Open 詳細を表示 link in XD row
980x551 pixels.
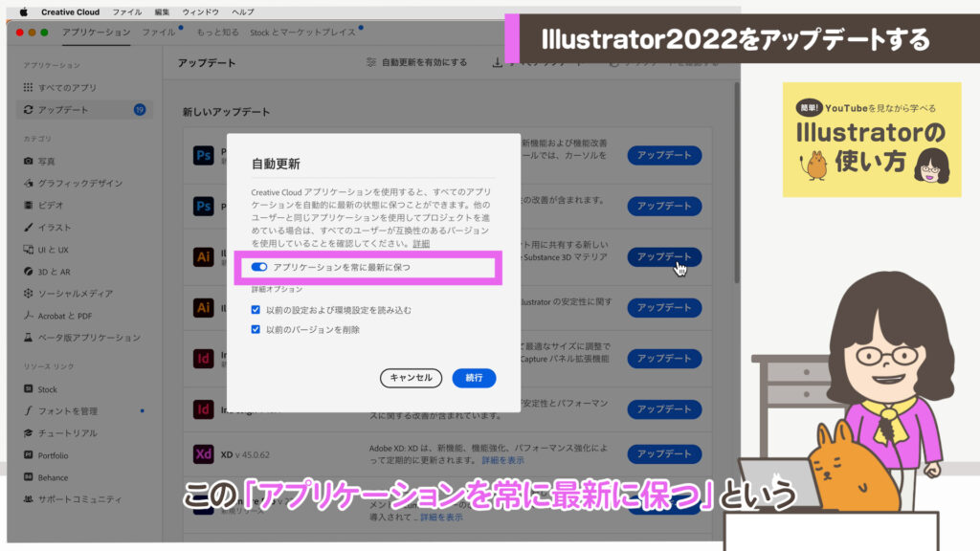502,460
